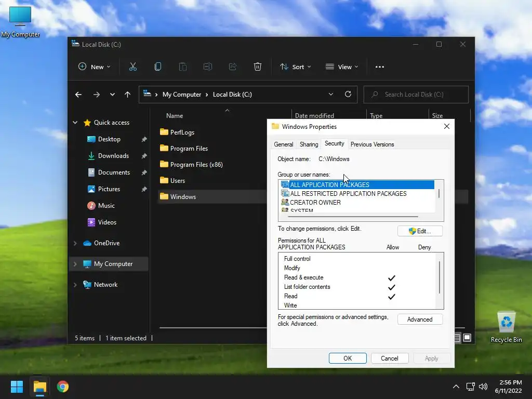The height and width of the screenshot is (399, 532).
Task: Show hidden system tray icons
Action: pyautogui.click(x=456, y=387)
